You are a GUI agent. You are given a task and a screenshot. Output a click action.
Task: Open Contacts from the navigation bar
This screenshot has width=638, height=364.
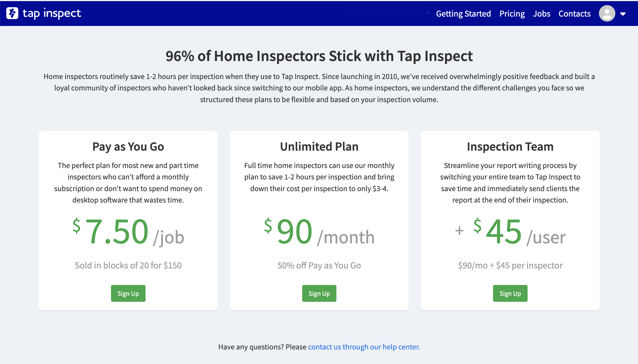click(x=574, y=14)
